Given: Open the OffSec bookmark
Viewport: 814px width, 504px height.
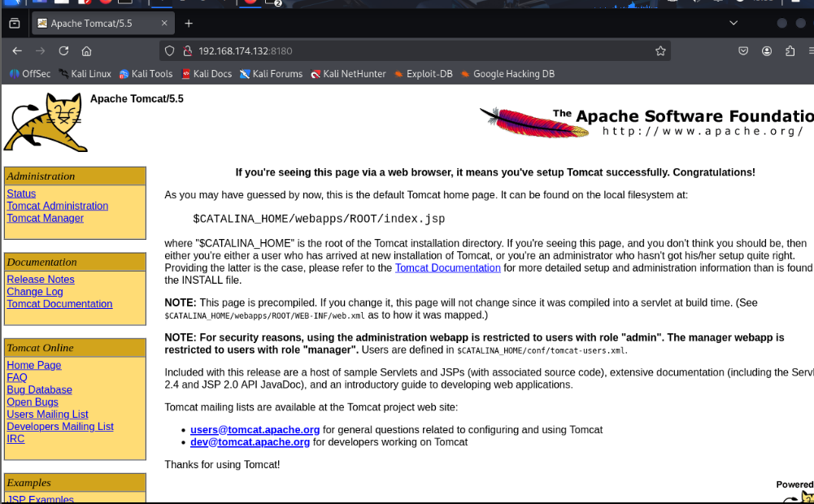Looking at the screenshot, I should click(30, 74).
